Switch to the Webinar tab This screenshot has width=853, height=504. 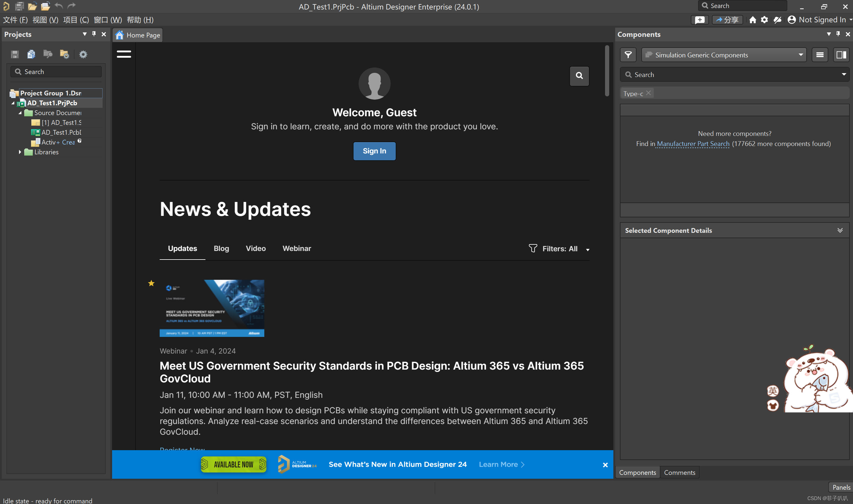[x=297, y=248]
